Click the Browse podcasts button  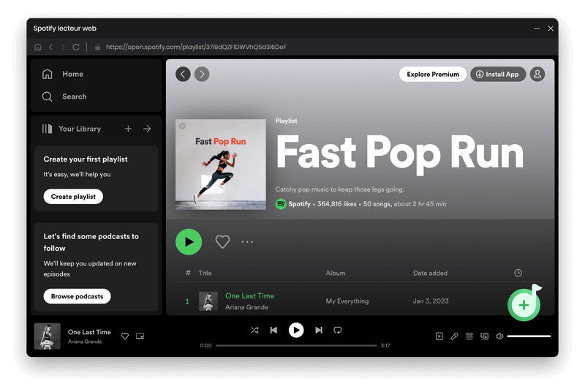(77, 296)
